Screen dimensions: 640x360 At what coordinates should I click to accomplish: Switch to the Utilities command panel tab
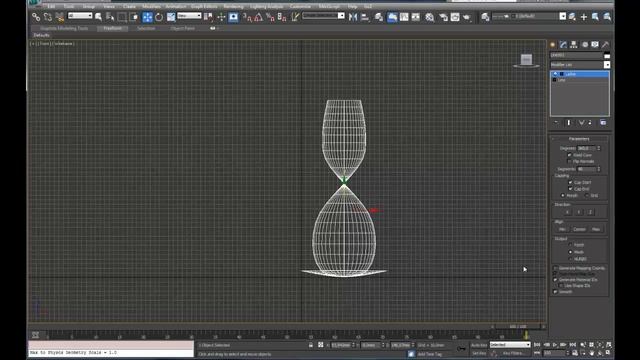[605, 44]
